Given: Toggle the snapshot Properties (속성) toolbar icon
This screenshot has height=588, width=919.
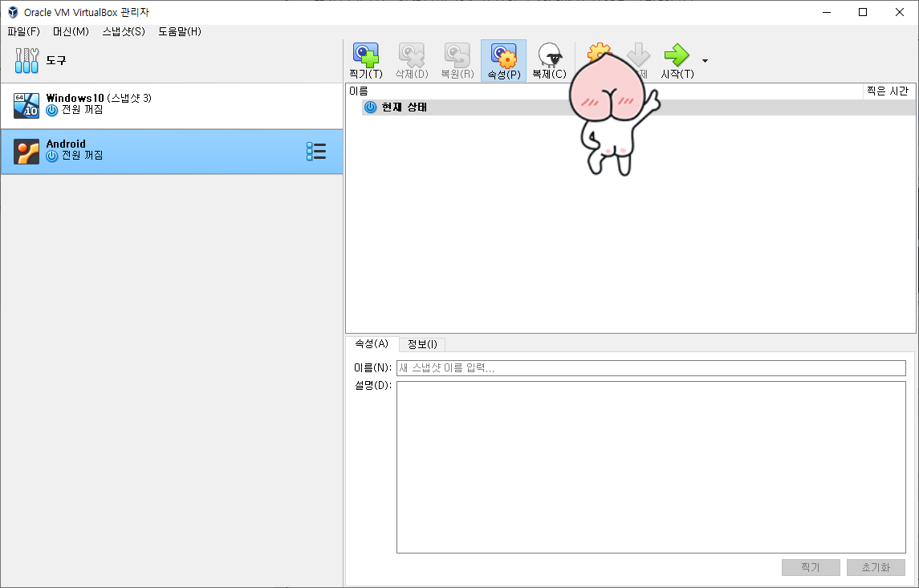Looking at the screenshot, I should click(x=503, y=55).
